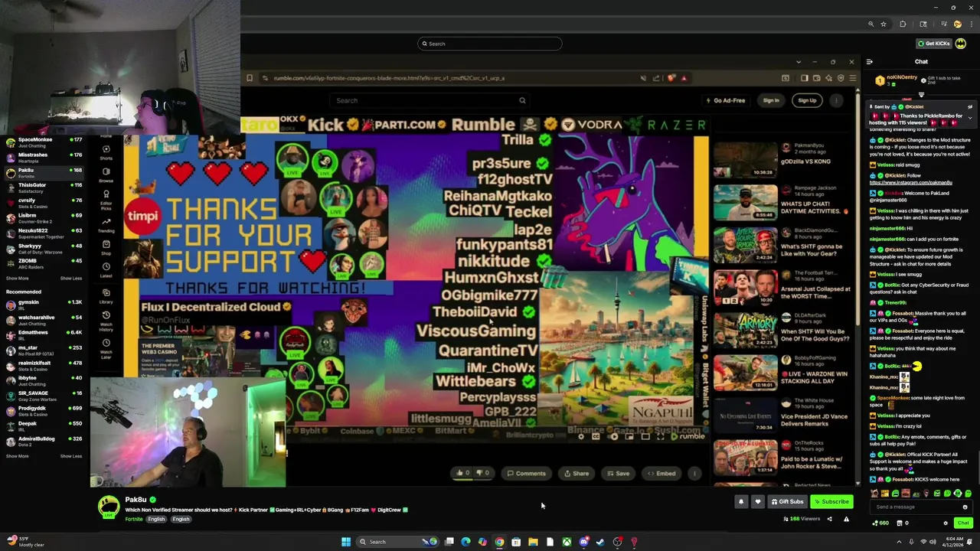980x551 pixels.
Task: Click the Subscribe button
Action: pyautogui.click(x=831, y=502)
